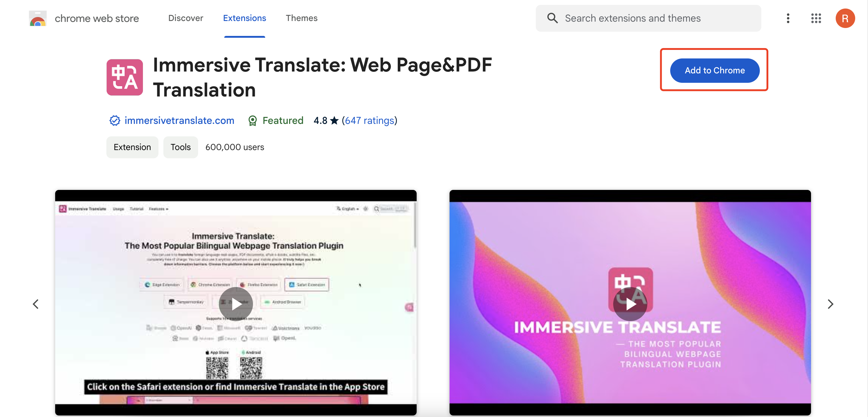
Task: Click the Extension category tag
Action: (x=131, y=146)
